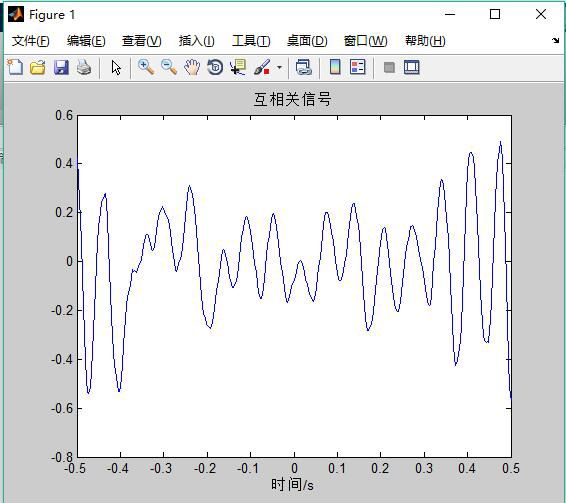Activate the Zoom In magnifier tool
The height and width of the screenshot is (503, 566).
(x=146, y=67)
